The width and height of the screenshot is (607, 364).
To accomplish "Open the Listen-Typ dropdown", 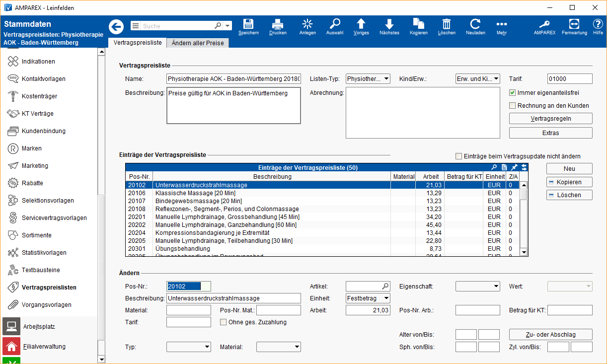I will [368, 79].
